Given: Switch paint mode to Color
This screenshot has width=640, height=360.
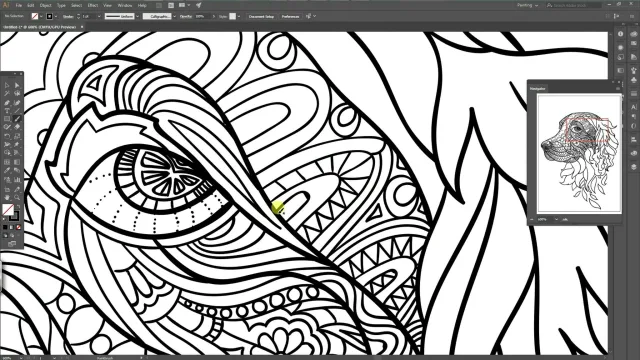Looking at the screenshot, I should 5,227.
